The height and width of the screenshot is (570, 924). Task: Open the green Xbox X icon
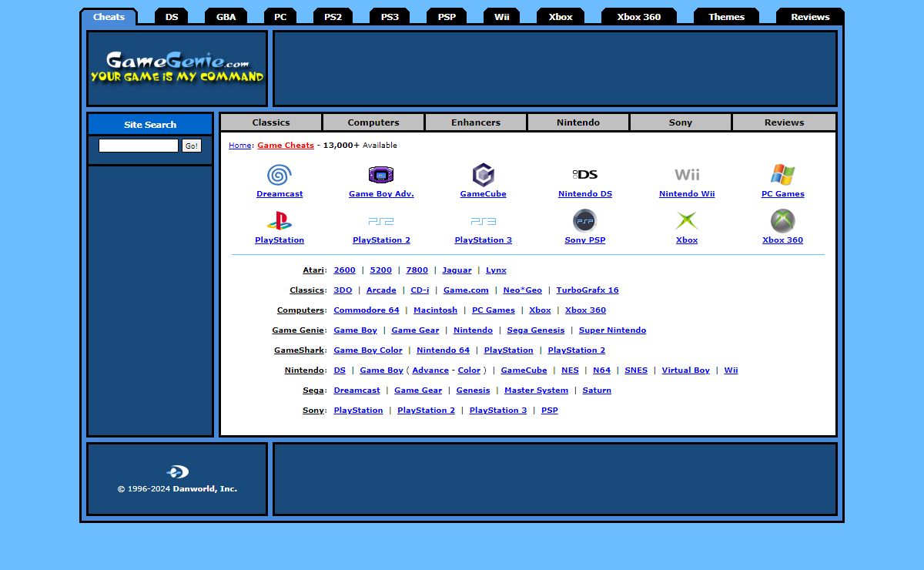(687, 221)
